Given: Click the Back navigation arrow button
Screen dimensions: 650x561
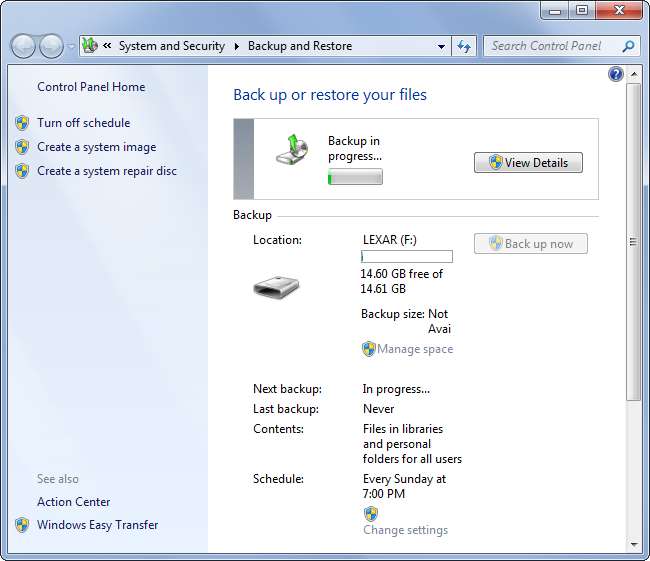Looking at the screenshot, I should pyautogui.click(x=23, y=46).
